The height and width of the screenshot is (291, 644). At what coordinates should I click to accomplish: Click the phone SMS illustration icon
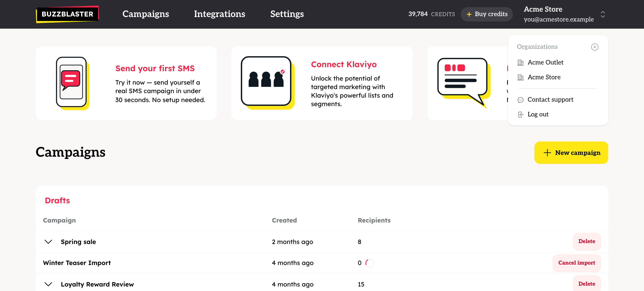[x=72, y=83]
